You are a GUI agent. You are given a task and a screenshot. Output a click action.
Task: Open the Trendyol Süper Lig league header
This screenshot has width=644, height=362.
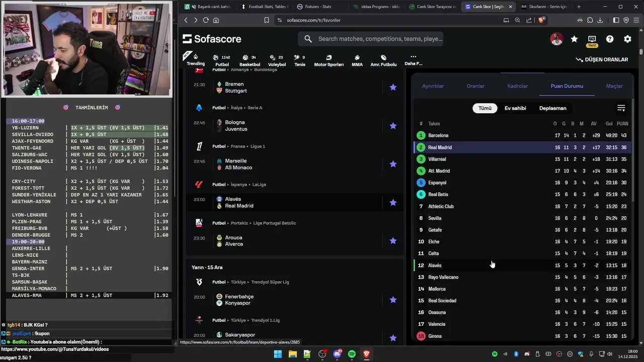250,282
